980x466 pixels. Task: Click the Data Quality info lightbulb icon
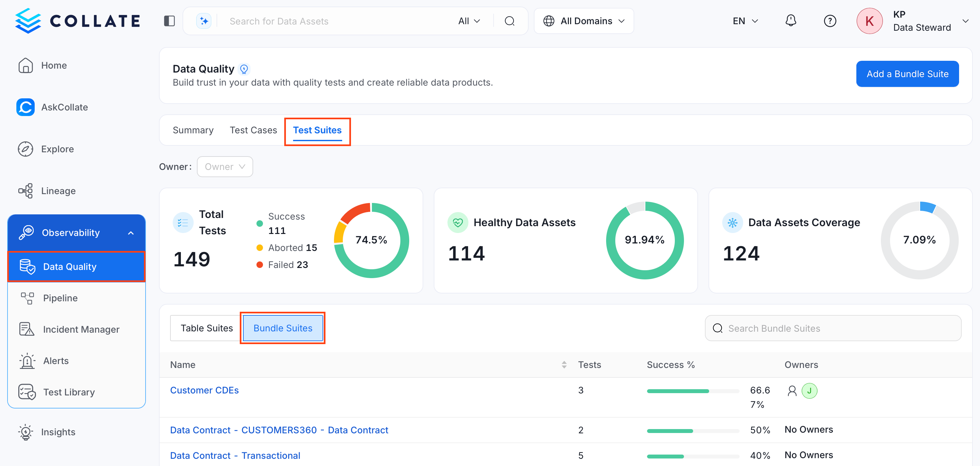[x=244, y=69]
